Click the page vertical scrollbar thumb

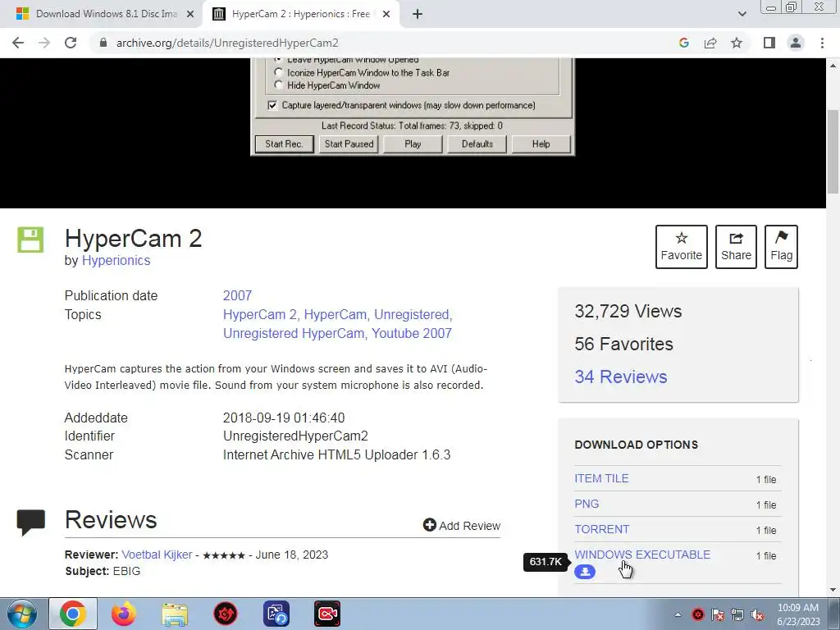tap(833, 152)
